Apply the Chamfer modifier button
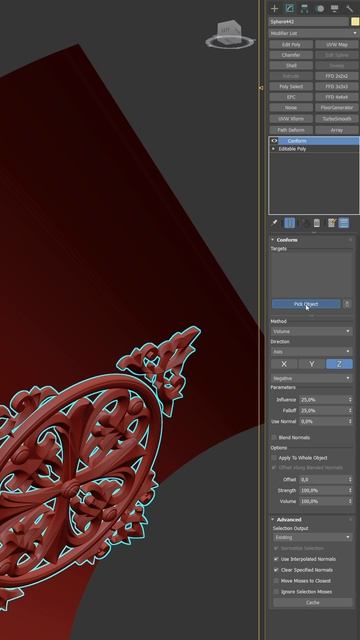Image resolution: width=360 pixels, height=640 pixels. click(x=291, y=55)
